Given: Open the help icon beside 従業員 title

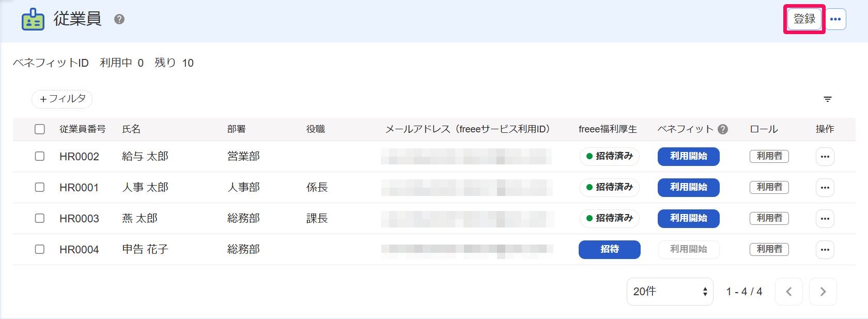Looking at the screenshot, I should click(x=119, y=19).
